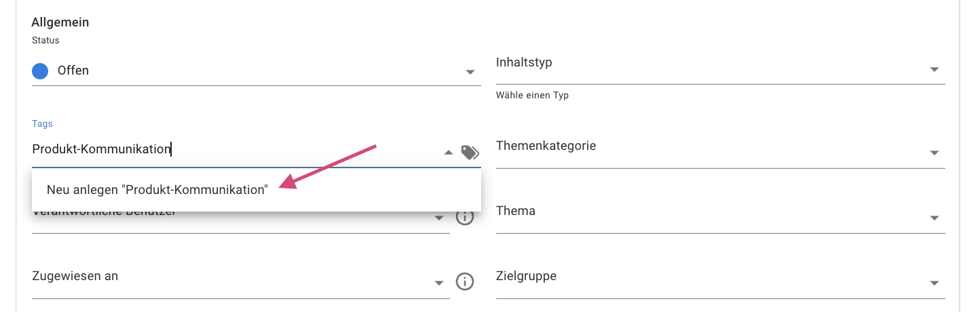The image size is (980, 312).
Task: Open the Zielgruppe dropdown arrow
Action: (934, 283)
